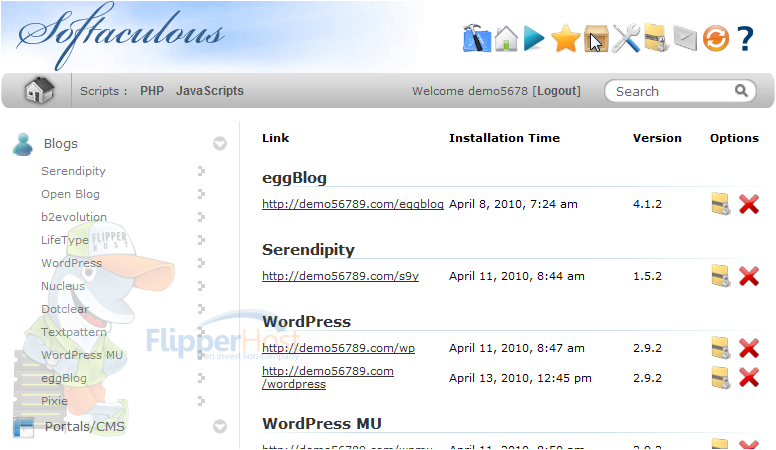Select Dotclear in the sidebar

pos(65,309)
